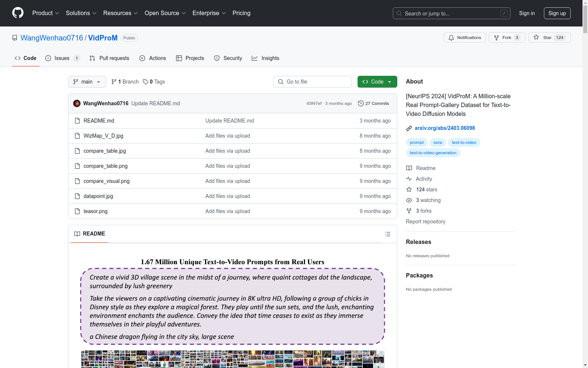The height and width of the screenshot is (368, 588).
Task: Click the Sign in link
Action: point(527,13)
